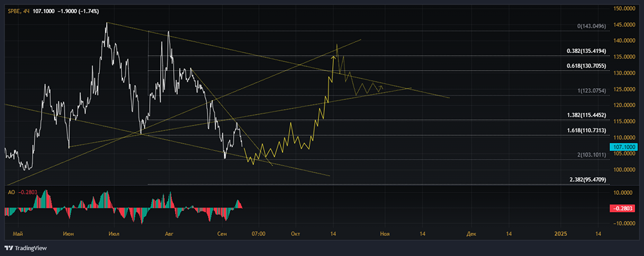The image size is (644, 256).
Task: Click the 135.0000 price axis label
Action: (624, 57)
